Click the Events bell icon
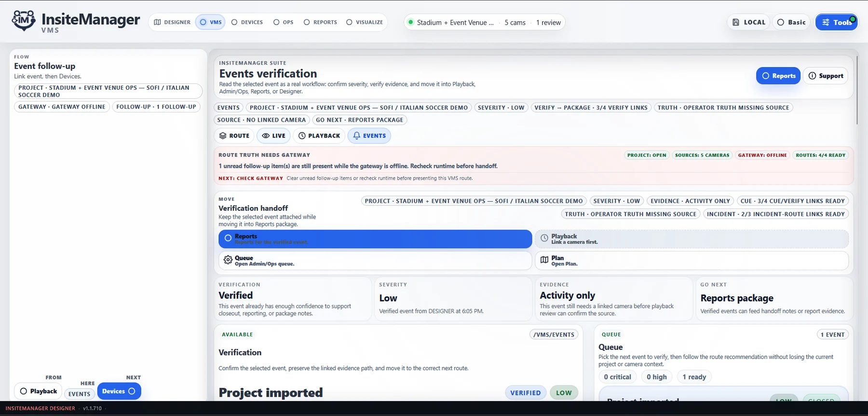This screenshot has width=868, height=416. pyautogui.click(x=357, y=136)
